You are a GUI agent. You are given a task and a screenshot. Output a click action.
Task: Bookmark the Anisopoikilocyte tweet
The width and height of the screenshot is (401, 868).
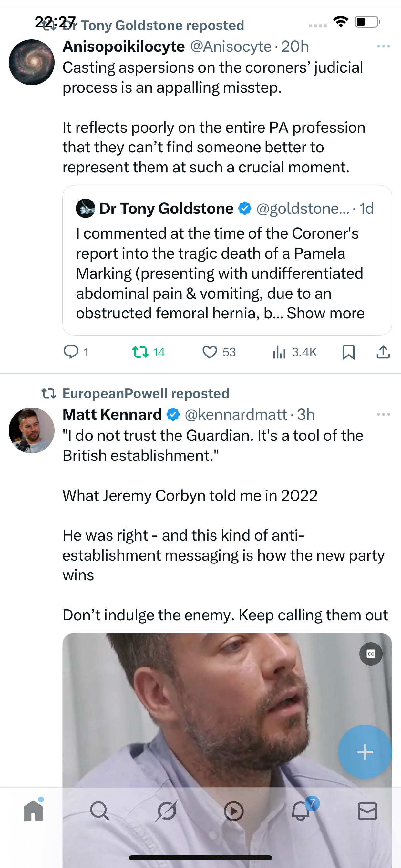[348, 352]
